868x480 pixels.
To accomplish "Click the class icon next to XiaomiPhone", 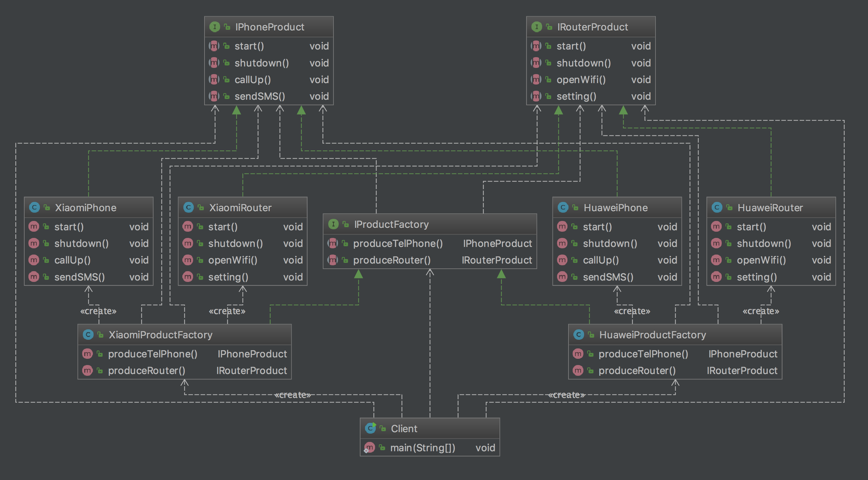I will [x=34, y=207].
